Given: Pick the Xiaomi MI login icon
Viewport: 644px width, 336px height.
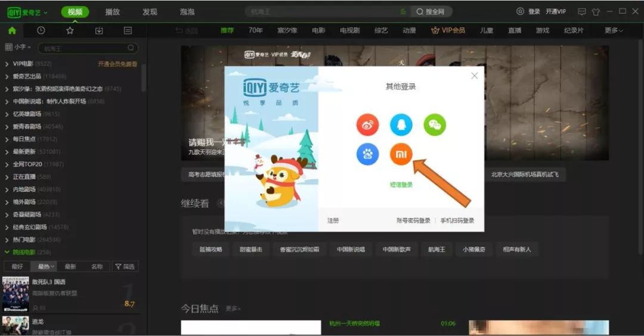Looking at the screenshot, I should click(x=401, y=154).
